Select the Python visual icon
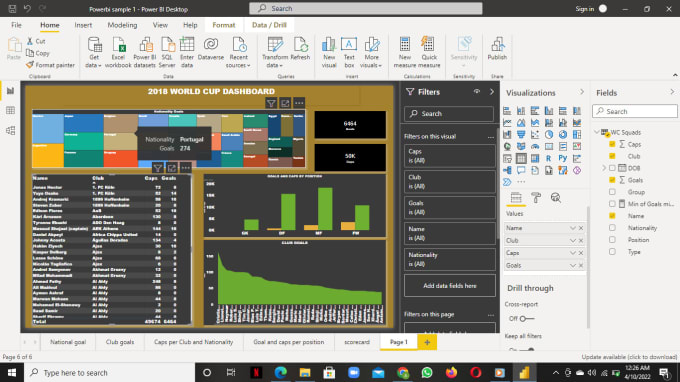 [x=562, y=158]
